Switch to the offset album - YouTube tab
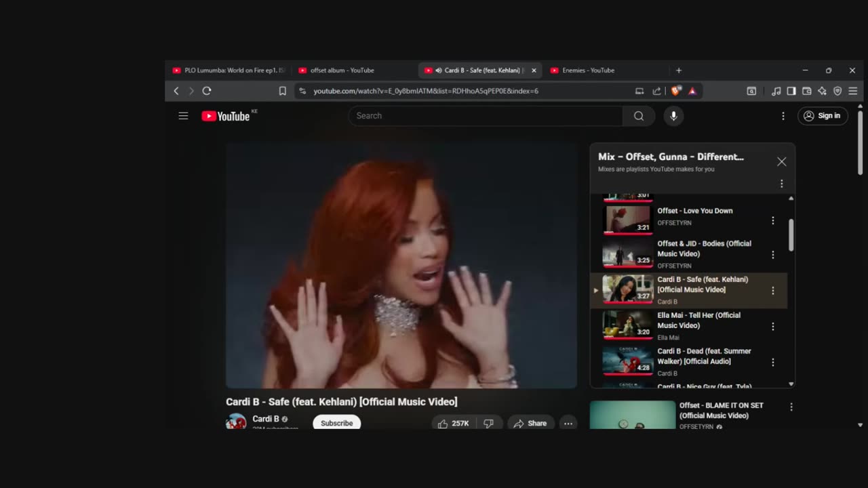 353,70
